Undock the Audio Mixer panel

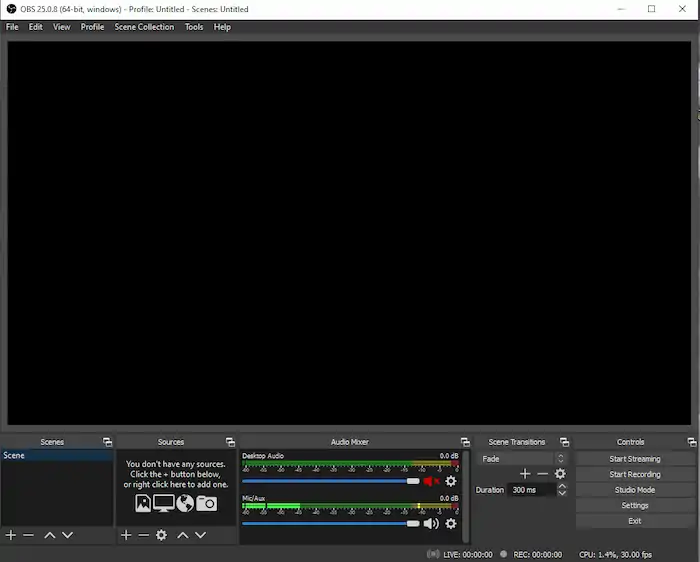point(465,442)
